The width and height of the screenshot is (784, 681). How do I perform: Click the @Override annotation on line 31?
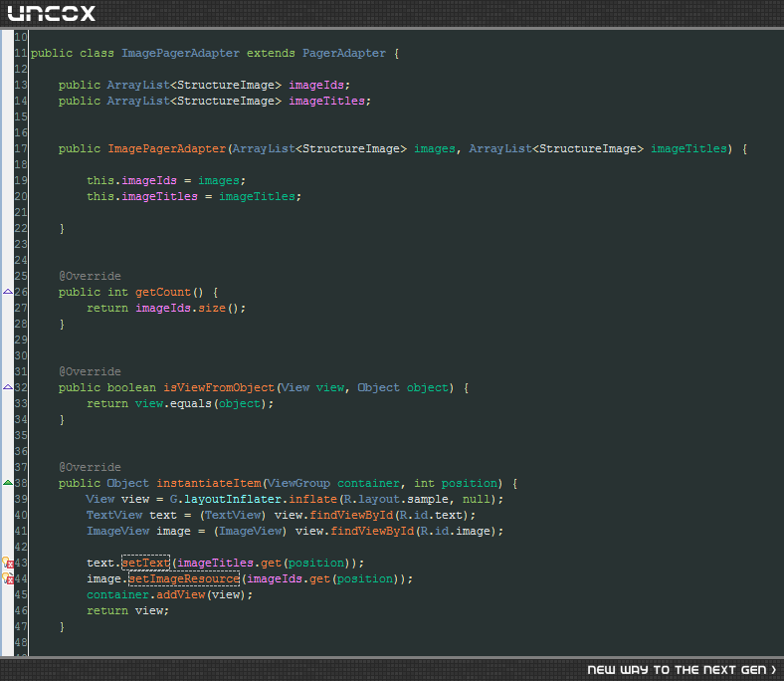pos(90,371)
